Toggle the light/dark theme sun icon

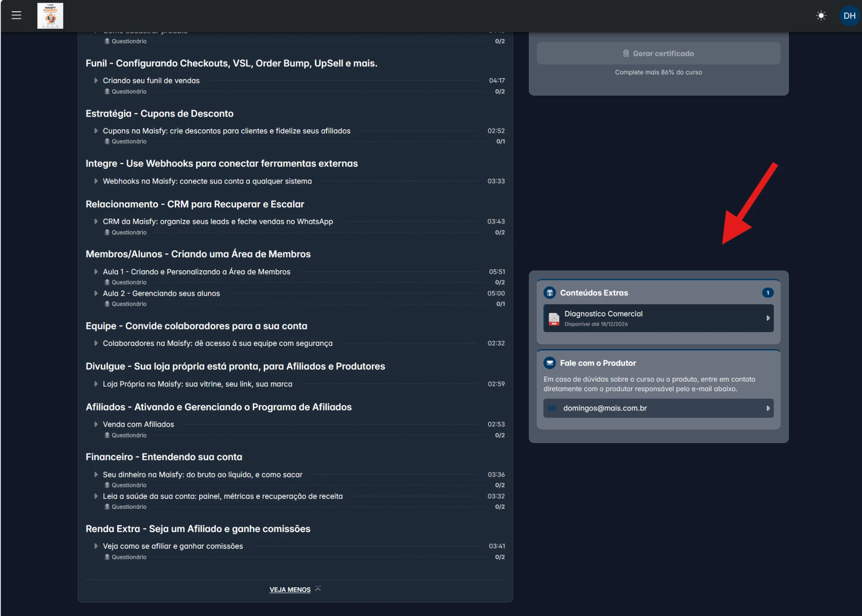(x=821, y=16)
